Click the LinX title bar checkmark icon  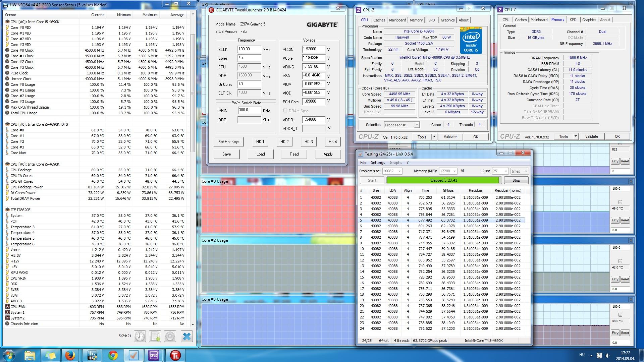pyautogui.click(x=361, y=154)
